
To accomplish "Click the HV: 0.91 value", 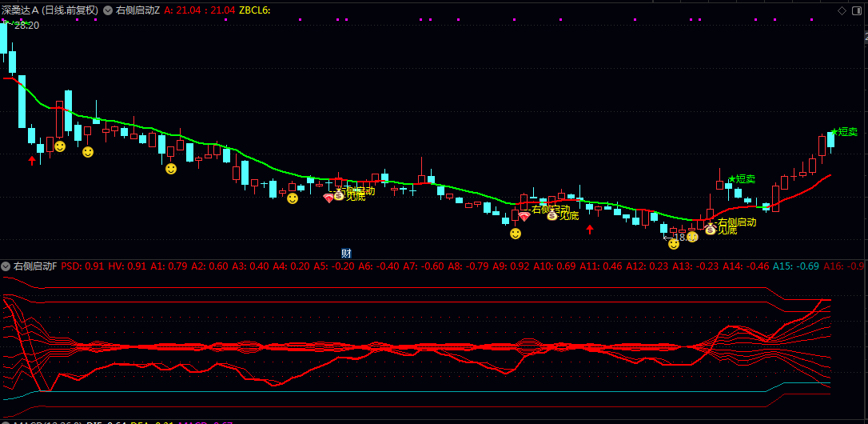I will pos(127,266).
